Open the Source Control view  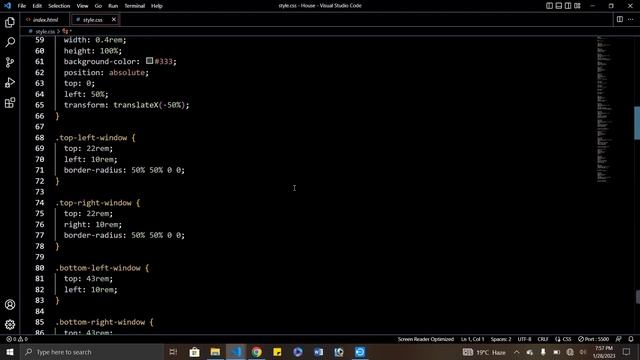click(x=10, y=62)
